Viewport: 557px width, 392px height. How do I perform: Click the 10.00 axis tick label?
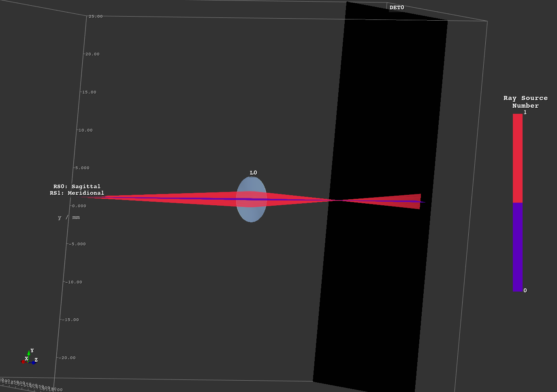(x=85, y=130)
